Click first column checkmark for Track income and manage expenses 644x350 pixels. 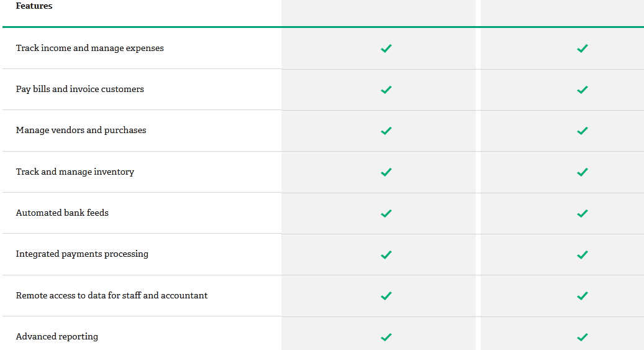pyautogui.click(x=386, y=48)
